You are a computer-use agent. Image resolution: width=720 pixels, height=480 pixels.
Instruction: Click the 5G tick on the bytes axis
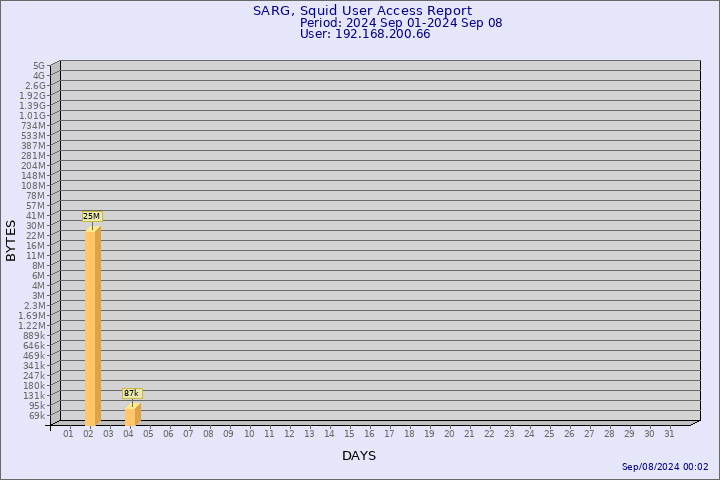tap(38, 65)
